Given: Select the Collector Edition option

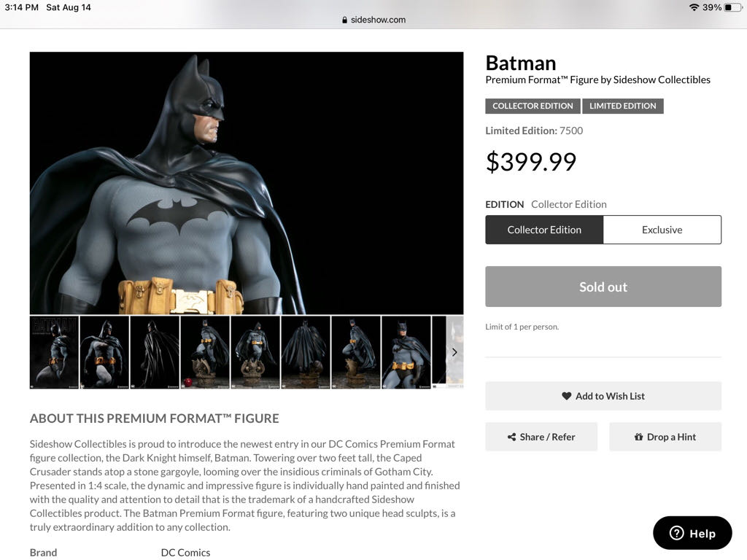Looking at the screenshot, I should click(544, 230).
